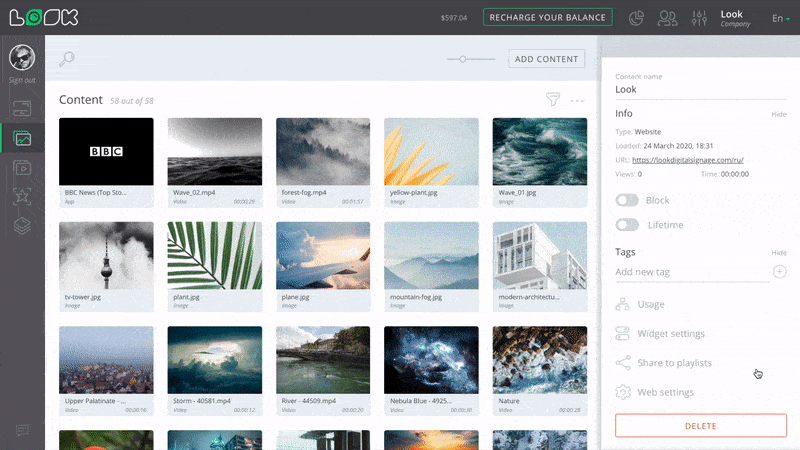
Task: Open the screens section in sidebar
Action: [22, 108]
